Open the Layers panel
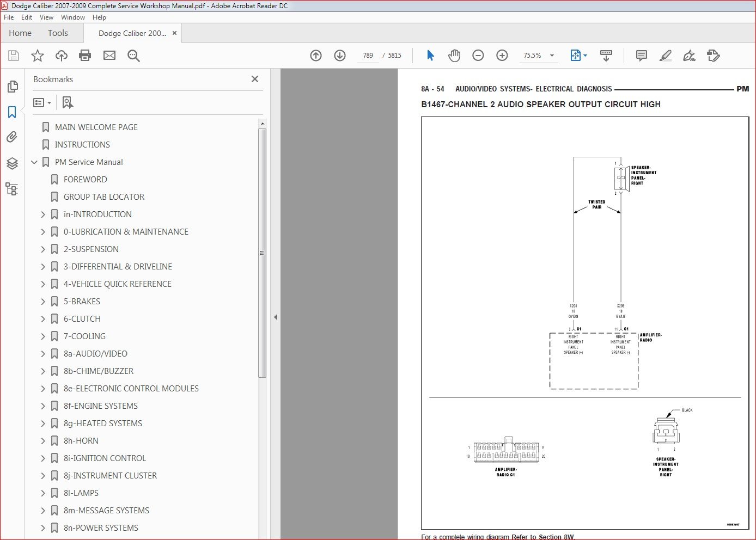Image resolution: width=756 pixels, height=540 pixels. point(12,163)
